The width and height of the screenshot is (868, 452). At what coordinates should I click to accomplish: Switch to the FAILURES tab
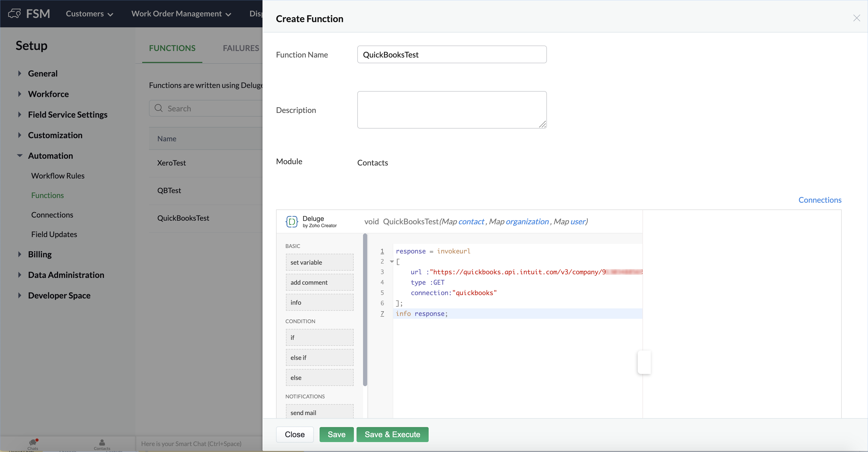pos(241,48)
